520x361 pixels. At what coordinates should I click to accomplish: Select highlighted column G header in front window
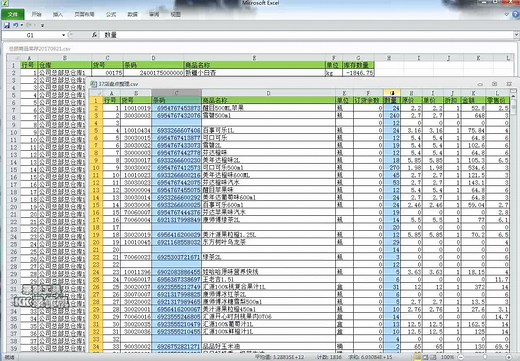tap(392, 93)
